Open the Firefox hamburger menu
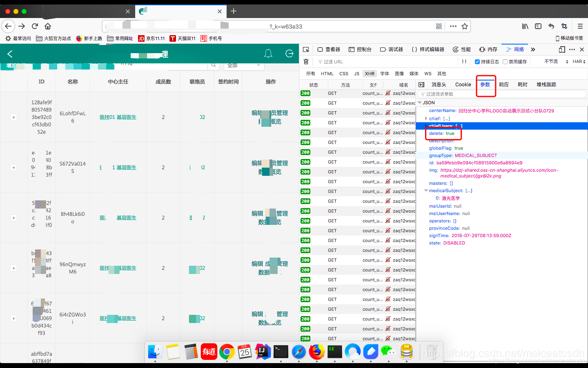Screen dimensions: 588x368 (580, 26)
